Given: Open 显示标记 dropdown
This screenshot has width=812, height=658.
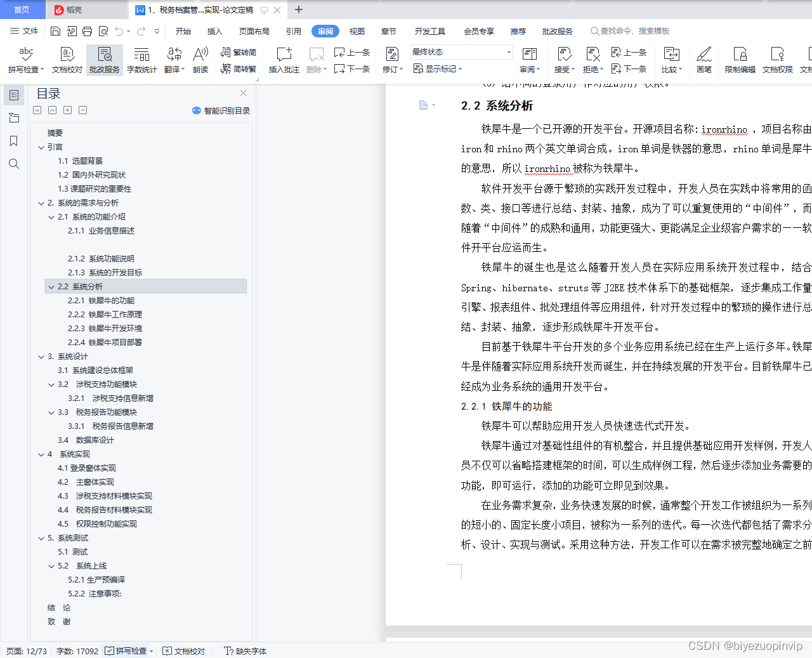Looking at the screenshot, I should pyautogui.click(x=438, y=69).
